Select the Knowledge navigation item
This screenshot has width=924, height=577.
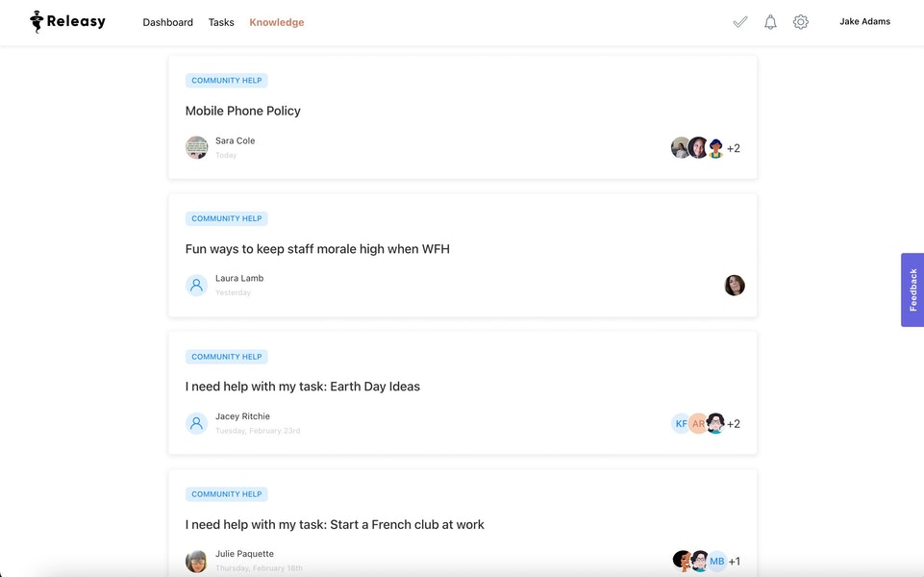[x=276, y=21]
